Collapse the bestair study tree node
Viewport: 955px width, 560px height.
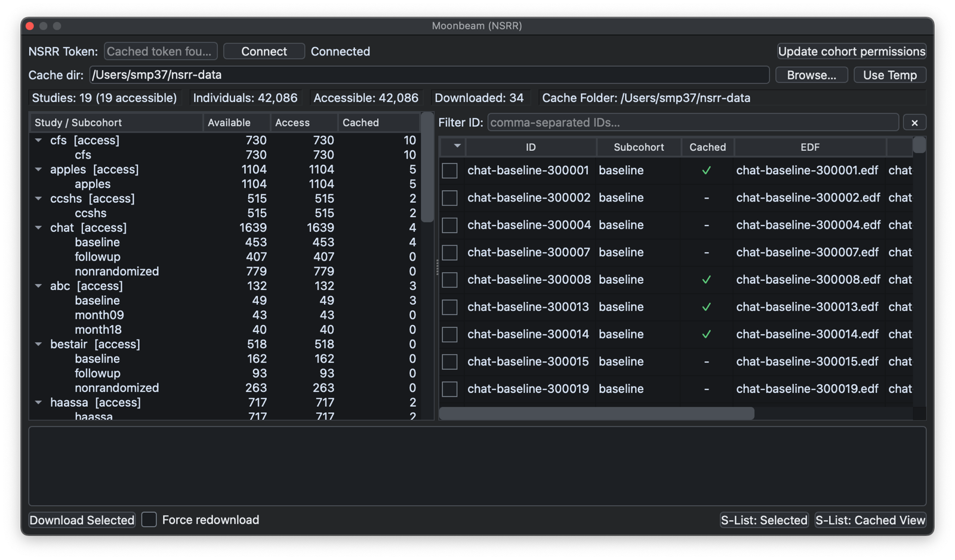point(39,344)
